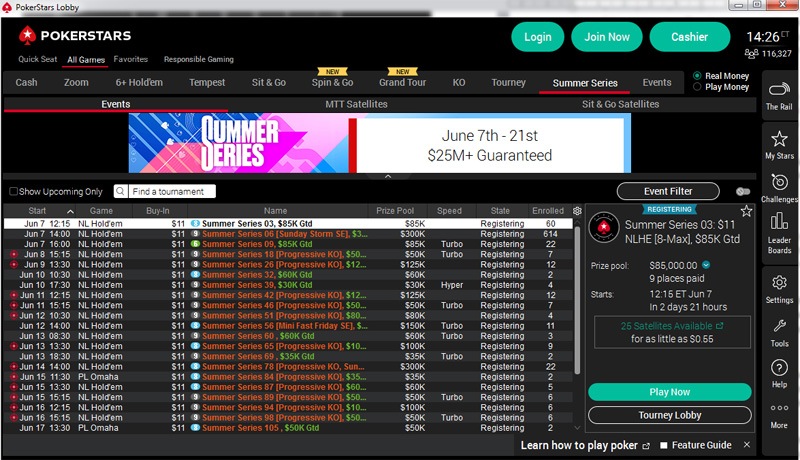Open the Quick Seat menu
Image resolution: width=800 pixels, height=460 pixels.
[38, 59]
